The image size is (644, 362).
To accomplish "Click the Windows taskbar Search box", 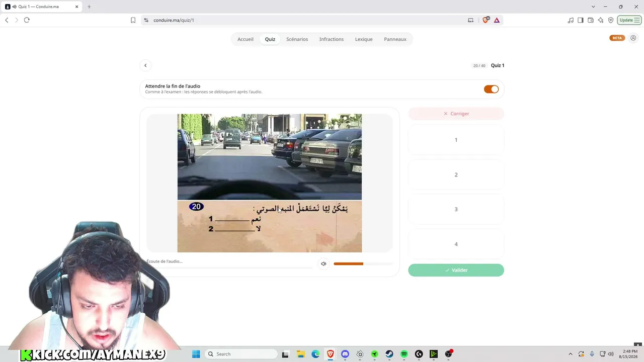I will 241,354.
